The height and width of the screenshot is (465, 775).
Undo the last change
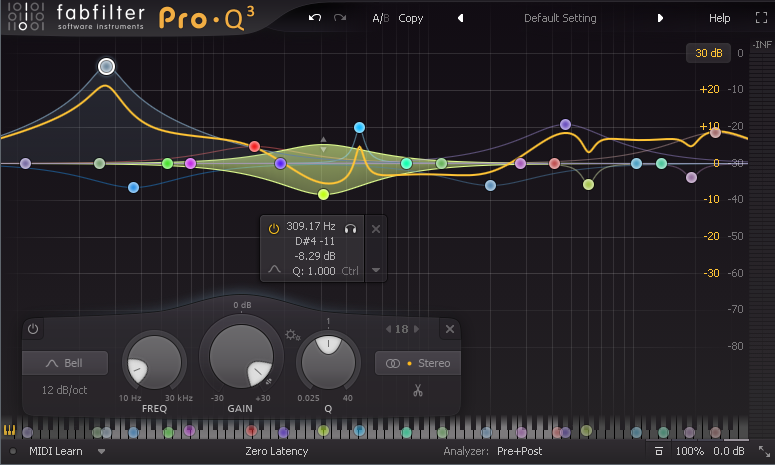pos(315,18)
